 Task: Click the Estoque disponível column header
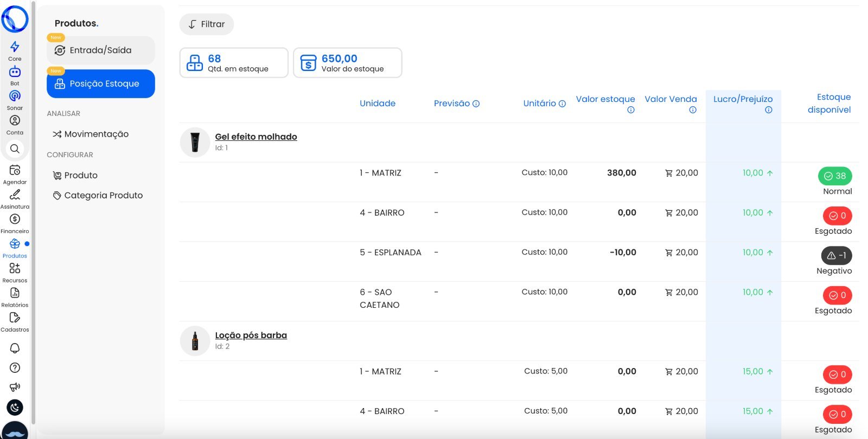pos(829,104)
